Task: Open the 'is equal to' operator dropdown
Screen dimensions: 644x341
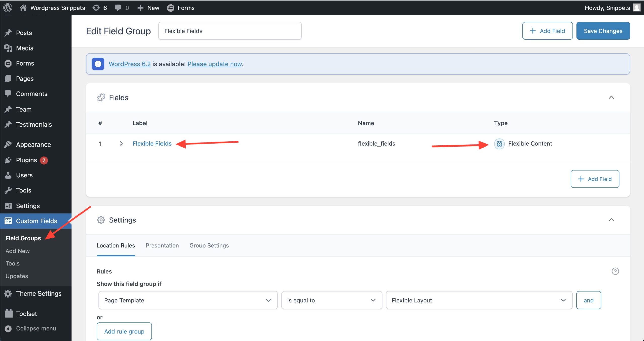Action: pos(331,300)
